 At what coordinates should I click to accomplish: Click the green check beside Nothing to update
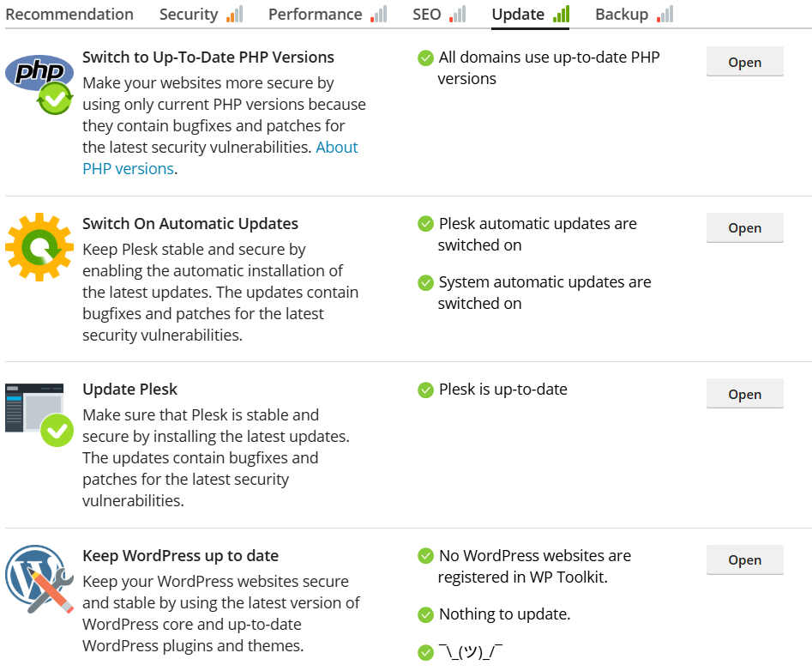click(x=425, y=614)
